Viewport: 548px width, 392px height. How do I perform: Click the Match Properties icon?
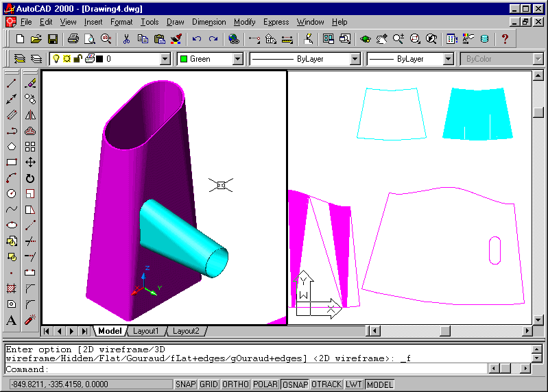click(x=176, y=39)
